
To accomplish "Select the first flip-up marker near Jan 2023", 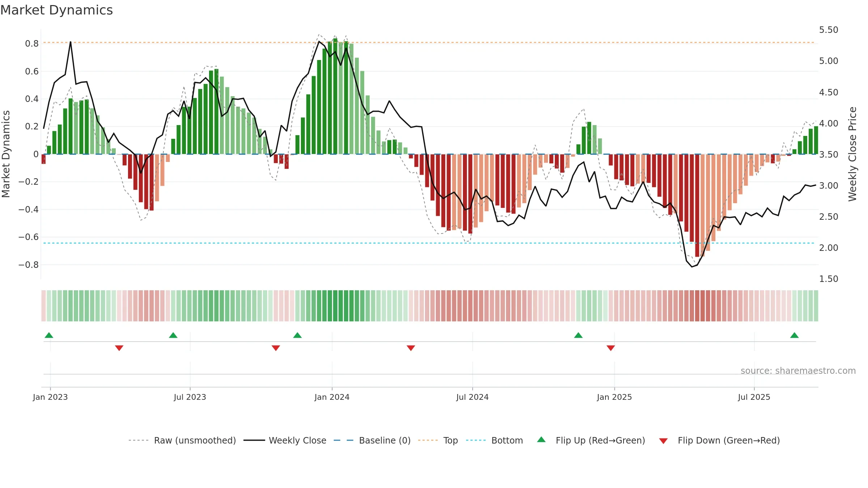I will (49, 335).
